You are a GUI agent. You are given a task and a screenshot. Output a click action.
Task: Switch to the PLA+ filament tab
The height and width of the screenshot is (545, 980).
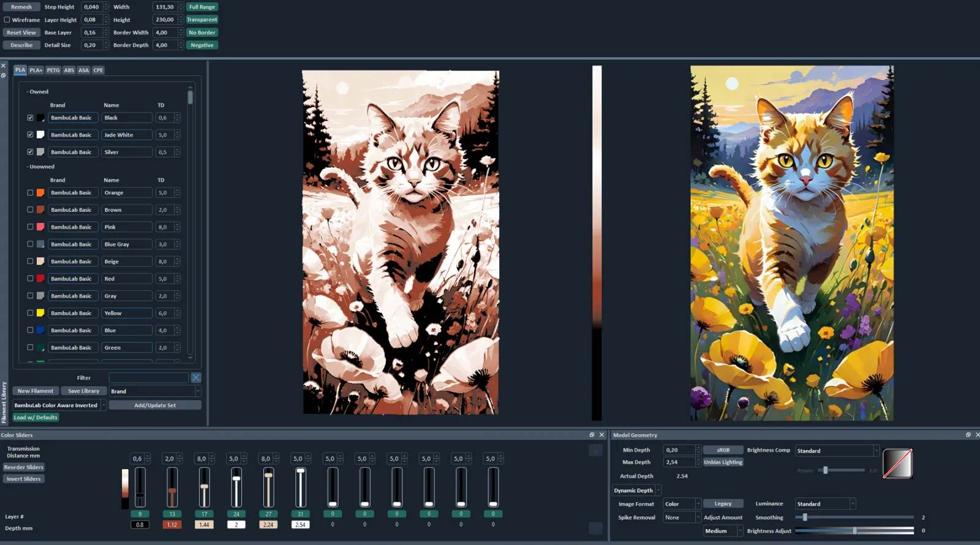pyautogui.click(x=36, y=70)
